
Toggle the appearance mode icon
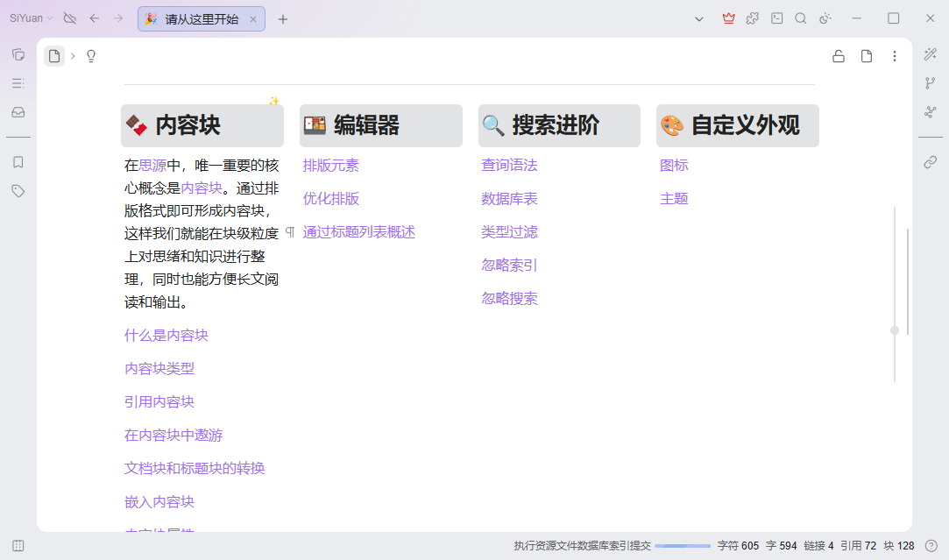point(825,18)
